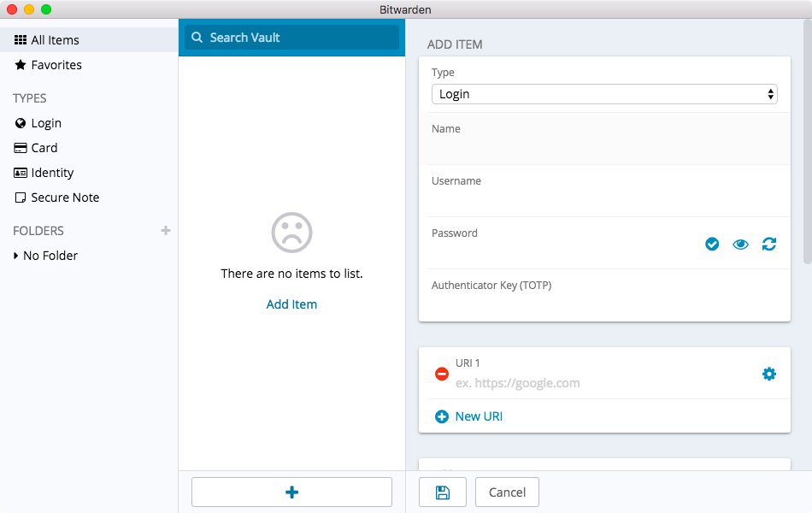
Task: Click the vertical scrollbar of the add item pane
Action: pos(808,143)
